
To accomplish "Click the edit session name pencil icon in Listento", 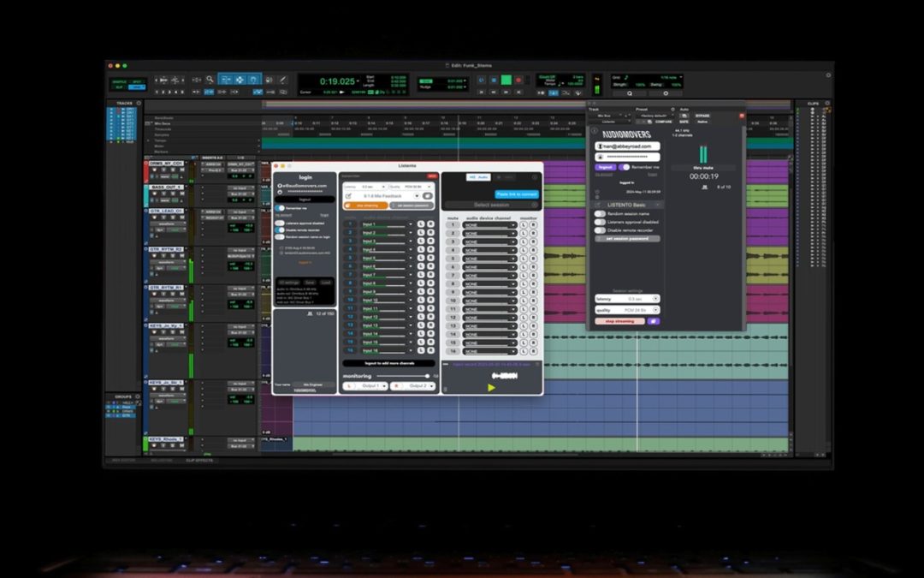I will tap(348, 196).
